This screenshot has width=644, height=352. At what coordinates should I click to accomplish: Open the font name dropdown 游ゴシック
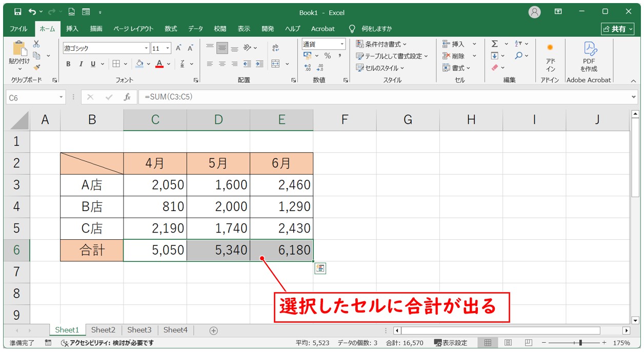tap(106, 48)
